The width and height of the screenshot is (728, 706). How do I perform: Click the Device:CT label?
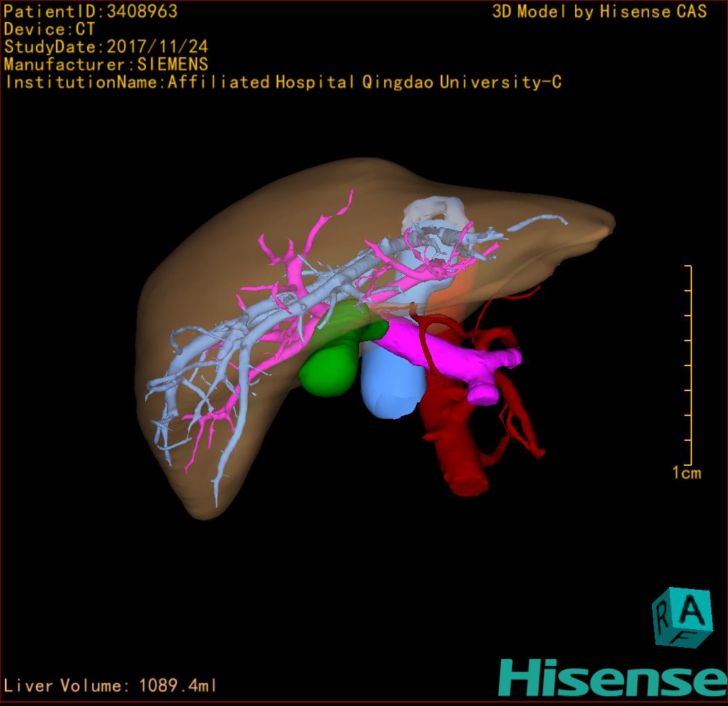[x=49, y=29]
